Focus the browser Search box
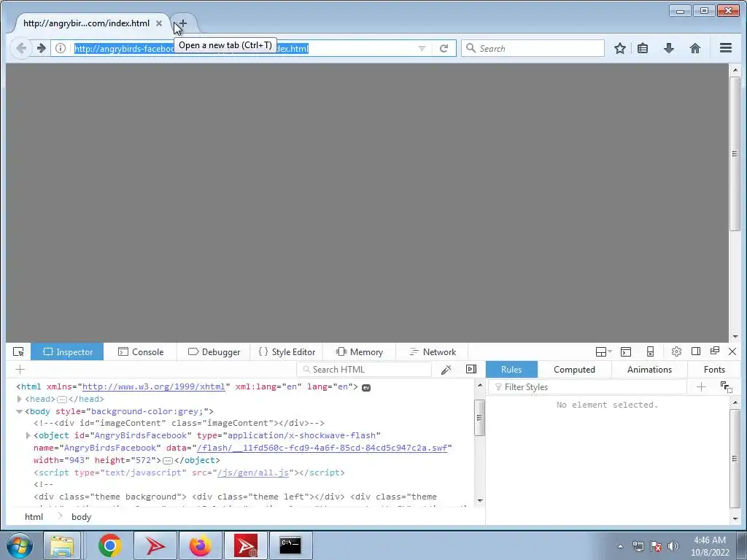Image resolution: width=747 pixels, height=560 pixels. (533, 49)
